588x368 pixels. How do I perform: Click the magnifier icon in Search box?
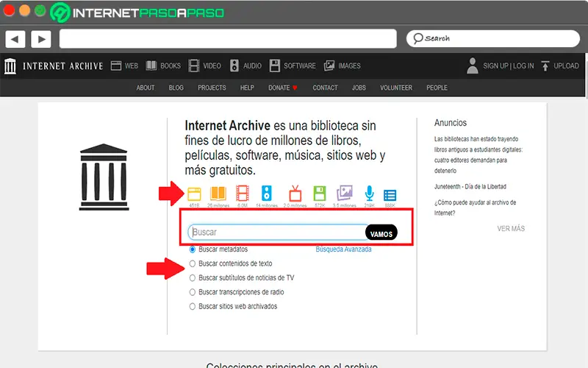417,38
